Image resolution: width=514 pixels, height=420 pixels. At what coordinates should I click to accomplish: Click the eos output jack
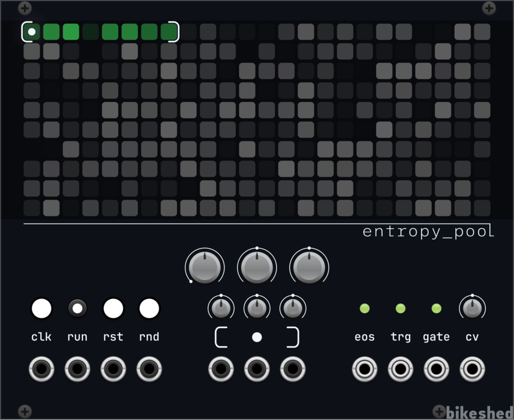click(x=365, y=369)
